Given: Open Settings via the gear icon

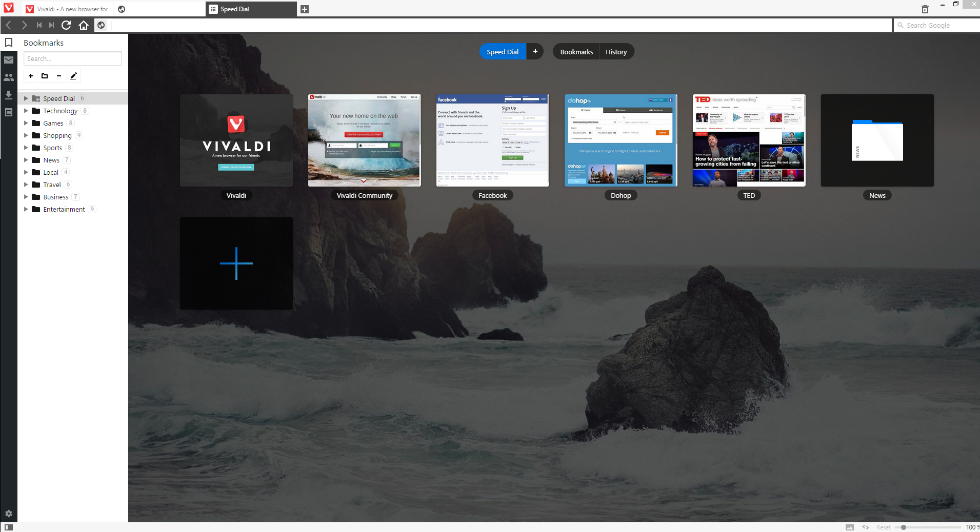Looking at the screenshot, I should 9,514.
